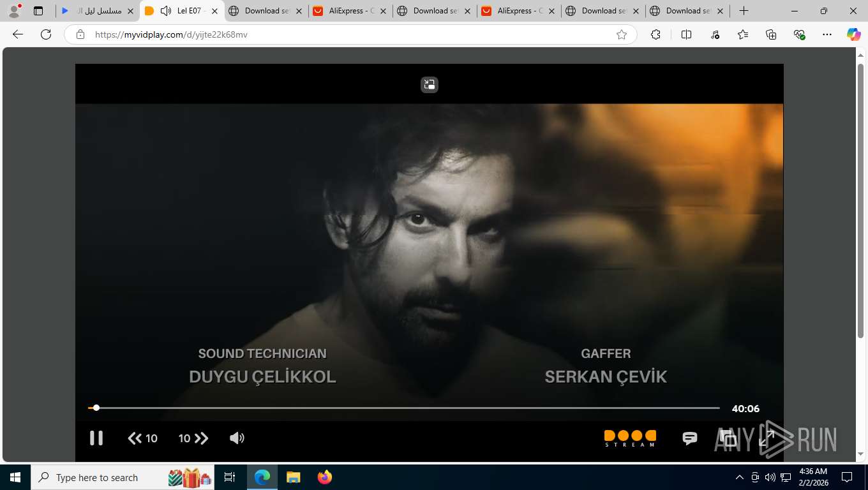Close the Arabic-titled first tab
868x490 pixels.
point(130,11)
